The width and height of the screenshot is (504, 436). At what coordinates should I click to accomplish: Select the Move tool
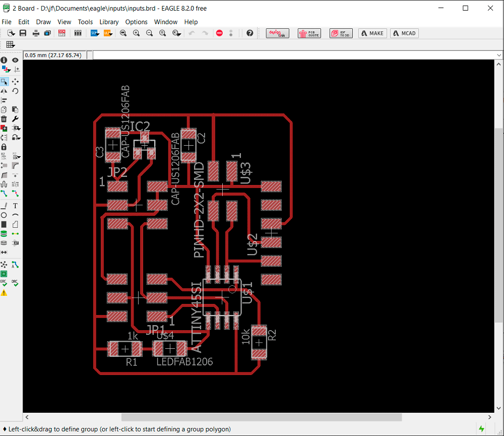(15, 82)
